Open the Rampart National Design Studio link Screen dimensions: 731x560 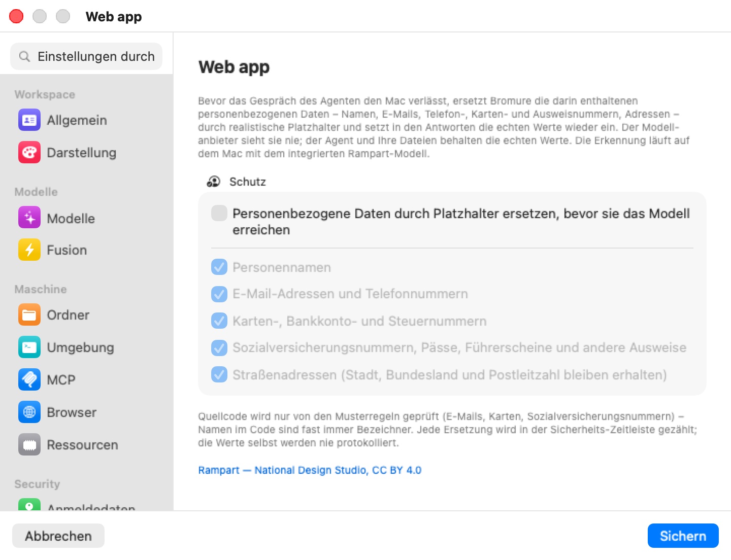(x=310, y=470)
